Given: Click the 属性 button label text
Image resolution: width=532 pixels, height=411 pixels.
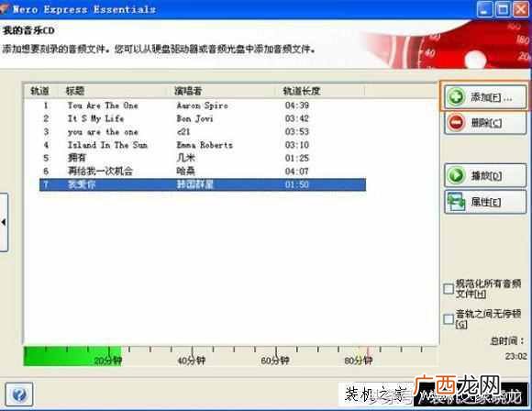Looking at the screenshot, I should coord(486,202).
